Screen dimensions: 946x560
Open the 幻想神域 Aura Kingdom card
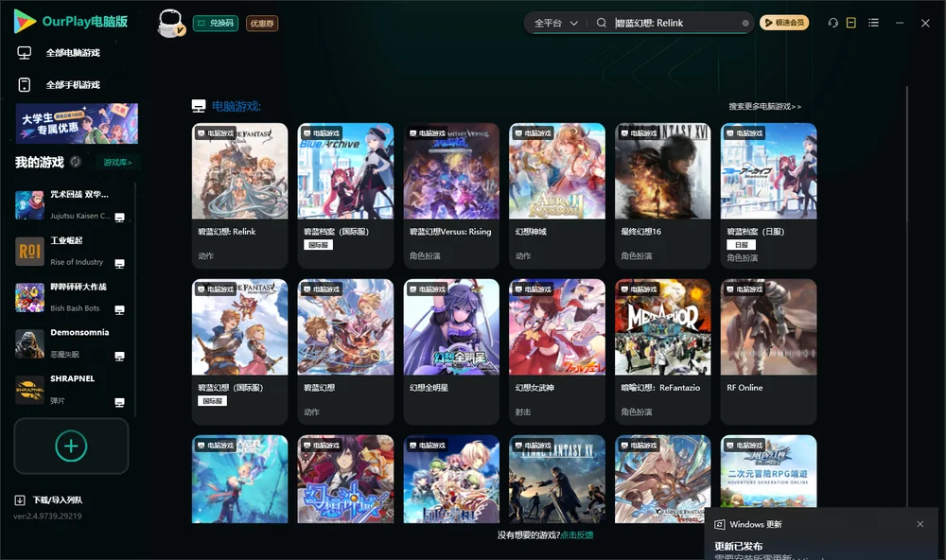557,196
